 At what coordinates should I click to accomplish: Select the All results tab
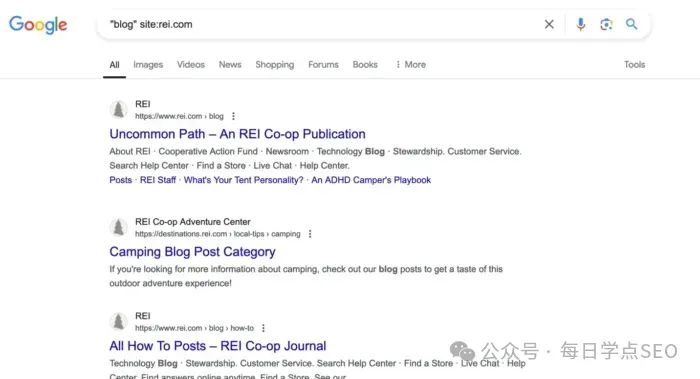click(x=114, y=65)
